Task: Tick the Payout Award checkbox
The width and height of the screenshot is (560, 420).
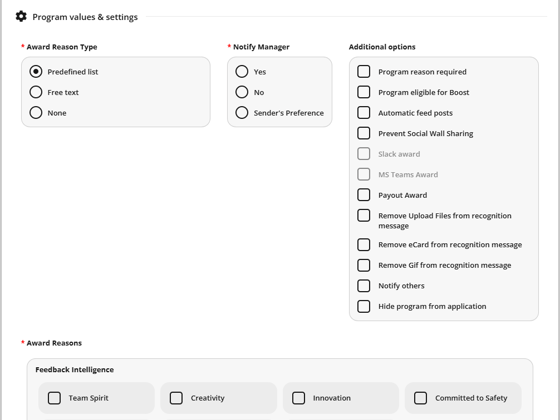Action: [x=364, y=195]
